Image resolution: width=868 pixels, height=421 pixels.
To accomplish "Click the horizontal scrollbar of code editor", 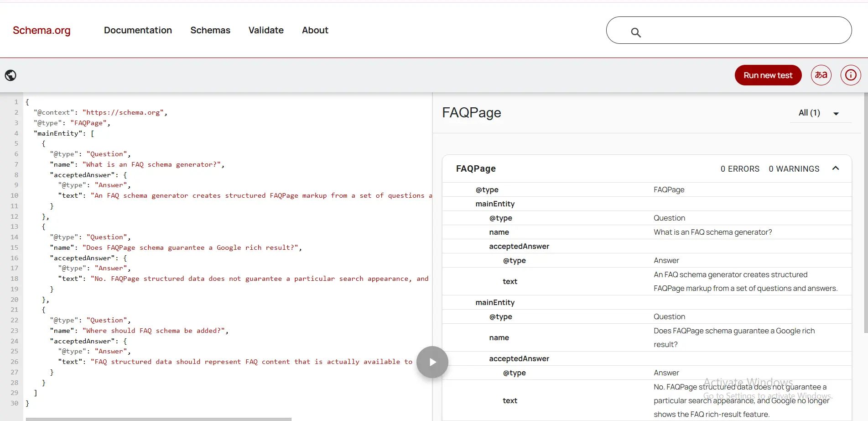I will tap(159, 419).
